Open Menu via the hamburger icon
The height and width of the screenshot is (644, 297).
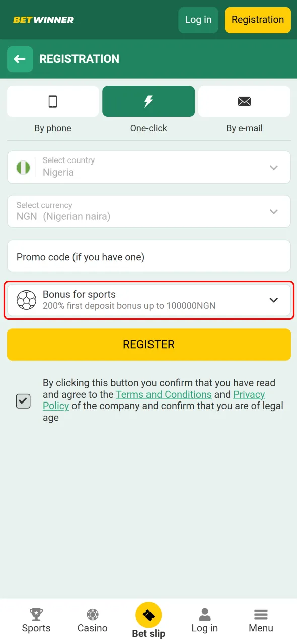pos(261,614)
